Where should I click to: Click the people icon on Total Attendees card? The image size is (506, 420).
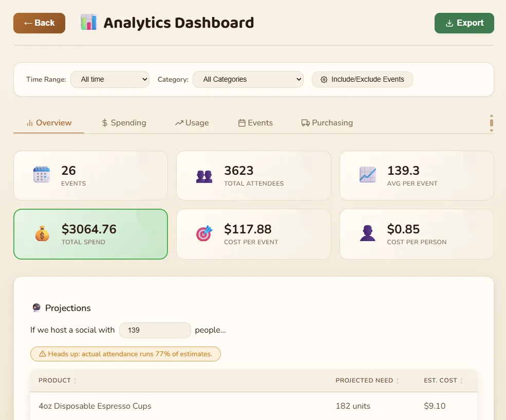point(204,176)
